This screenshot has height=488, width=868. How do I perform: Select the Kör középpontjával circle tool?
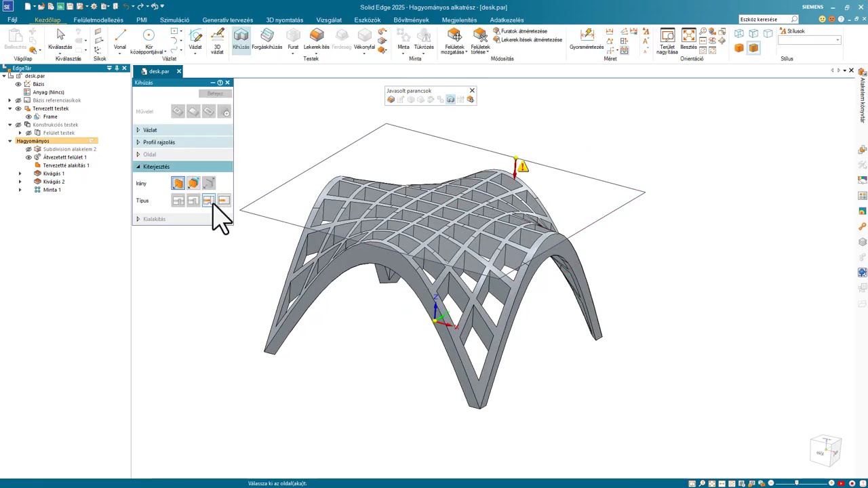coord(148,41)
